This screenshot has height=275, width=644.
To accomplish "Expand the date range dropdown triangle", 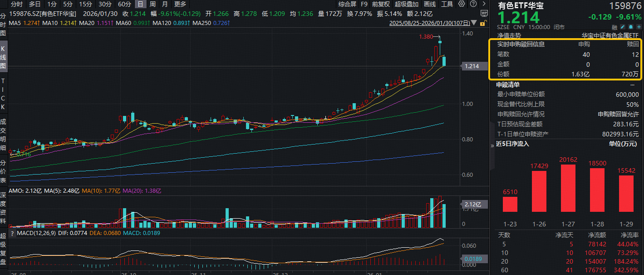I will click(474, 23).
